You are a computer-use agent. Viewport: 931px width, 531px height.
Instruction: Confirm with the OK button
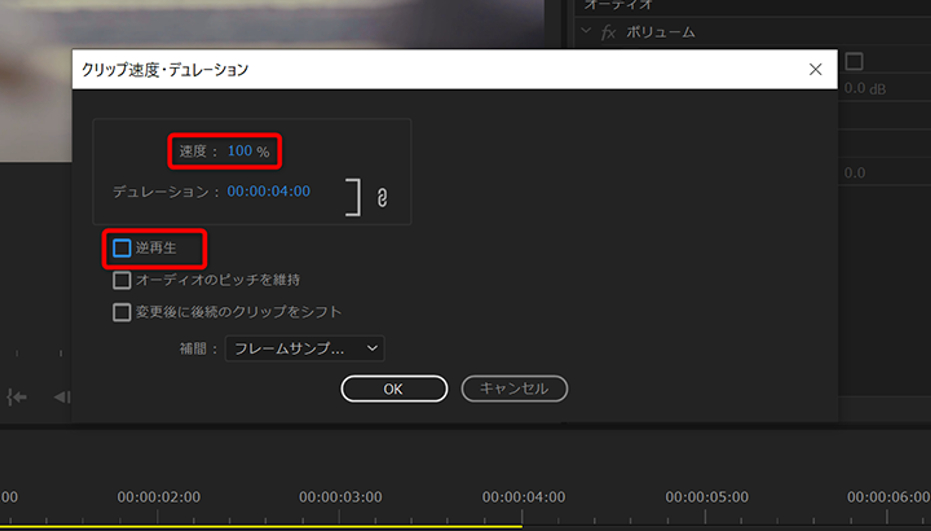(394, 389)
